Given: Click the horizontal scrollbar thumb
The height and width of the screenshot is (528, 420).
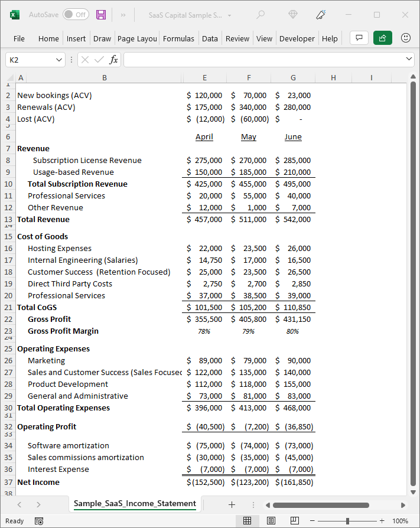Looking at the screenshot, I should tap(321, 505).
